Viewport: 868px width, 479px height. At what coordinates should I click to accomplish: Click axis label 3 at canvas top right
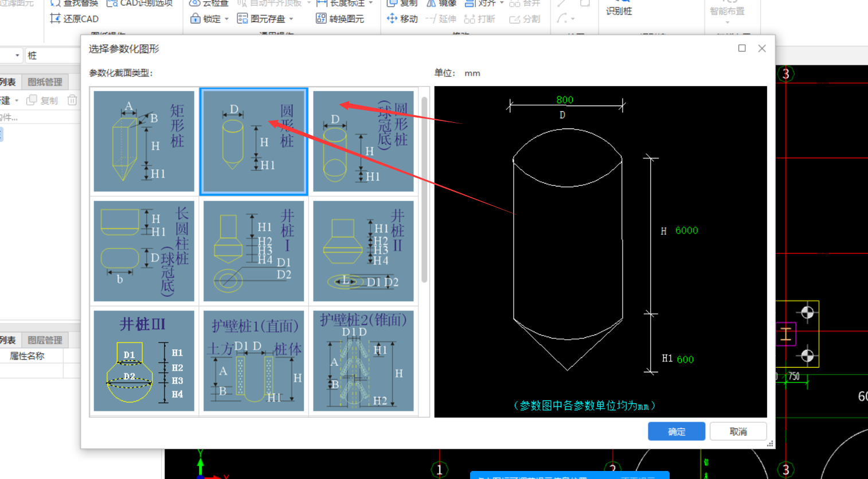point(785,74)
